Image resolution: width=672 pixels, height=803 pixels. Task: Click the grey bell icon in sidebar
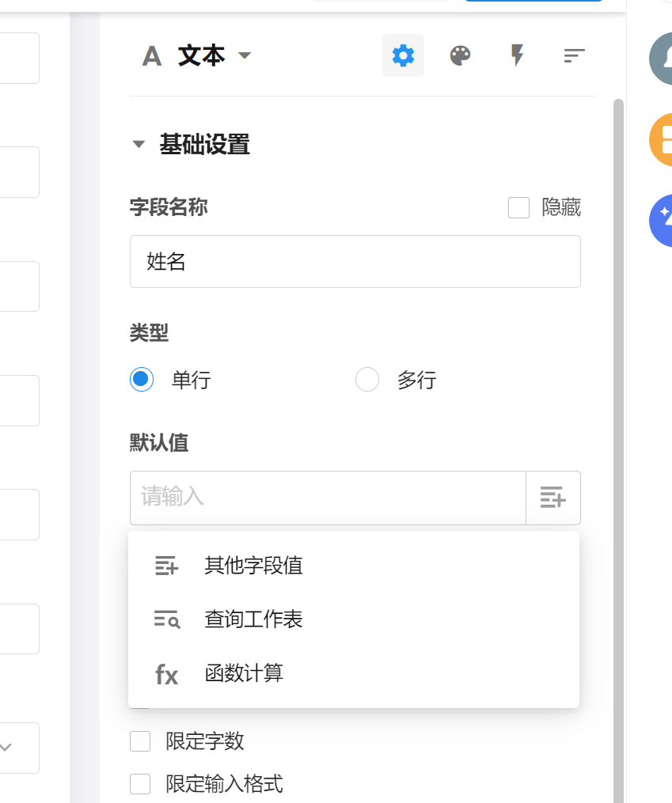[x=662, y=59]
